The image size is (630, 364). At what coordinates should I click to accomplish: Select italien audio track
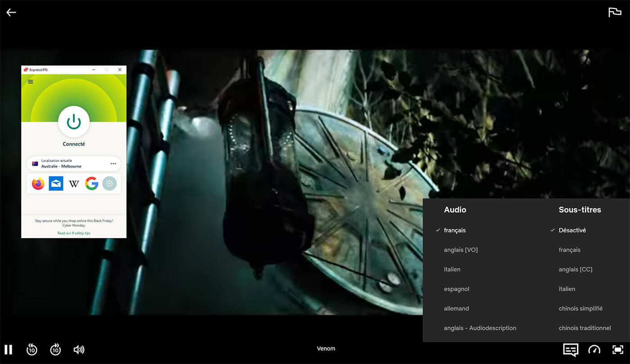[x=452, y=270]
